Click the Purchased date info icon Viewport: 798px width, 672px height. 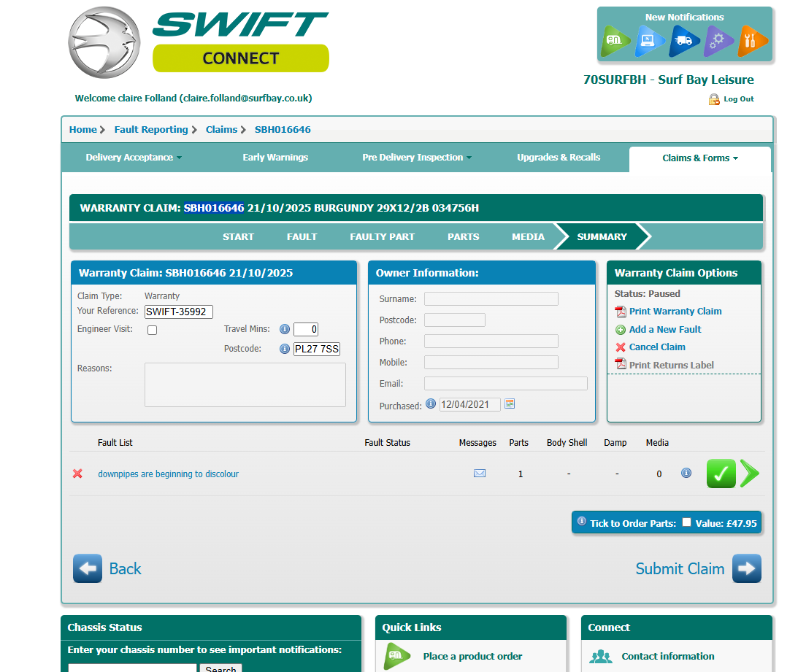(x=431, y=404)
